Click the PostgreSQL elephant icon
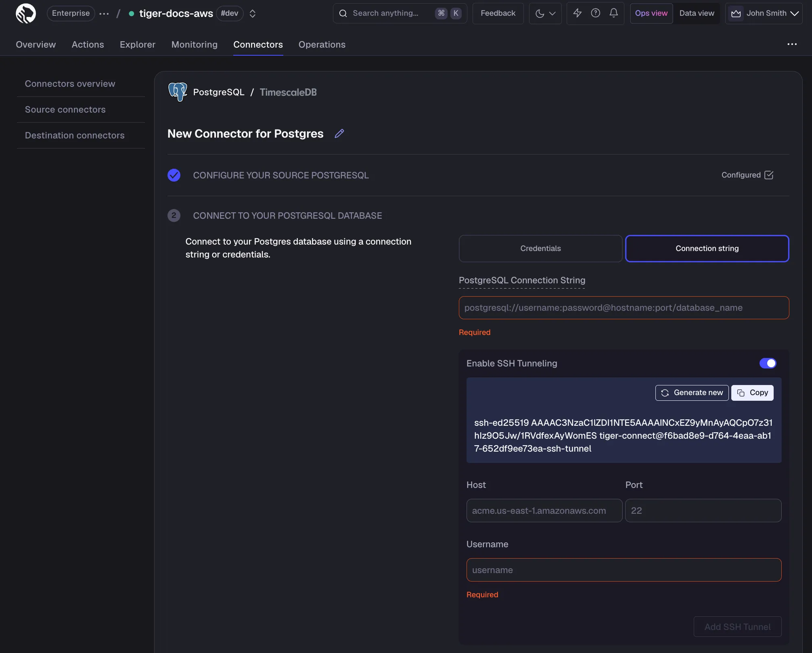The image size is (812, 653). (178, 92)
